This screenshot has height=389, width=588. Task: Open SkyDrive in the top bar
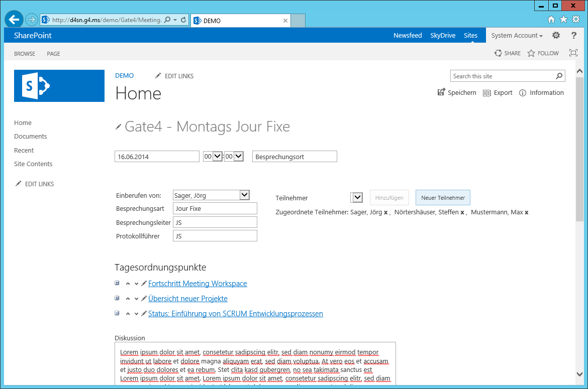(443, 35)
